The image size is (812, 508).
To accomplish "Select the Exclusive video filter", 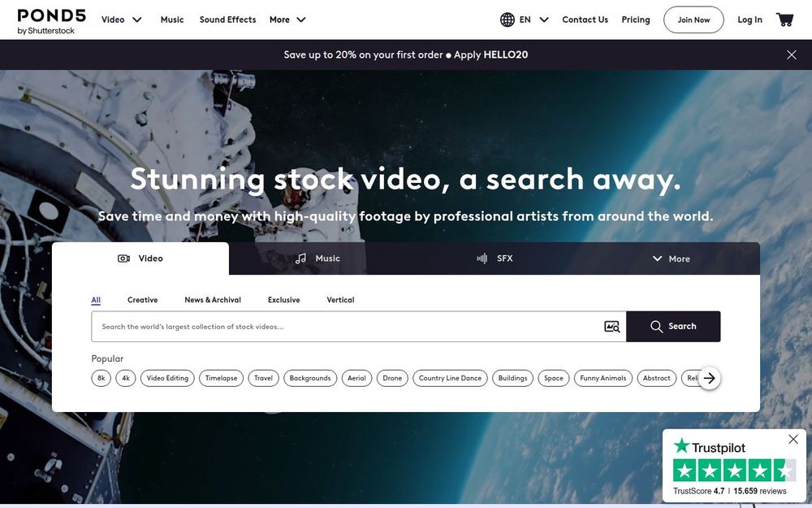I will (x=283, y=300).
